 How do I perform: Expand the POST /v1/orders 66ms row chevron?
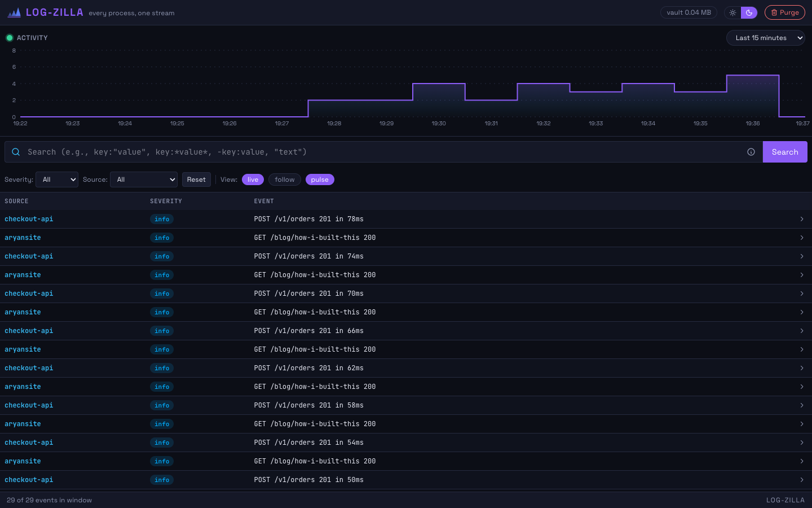tap(802, 331)
